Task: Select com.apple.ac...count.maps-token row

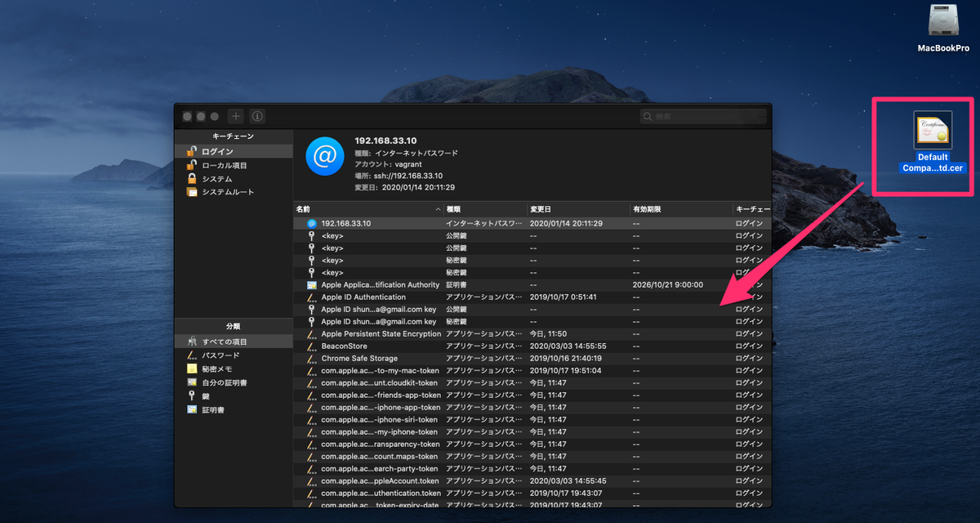Action: [x=532, y=456]
